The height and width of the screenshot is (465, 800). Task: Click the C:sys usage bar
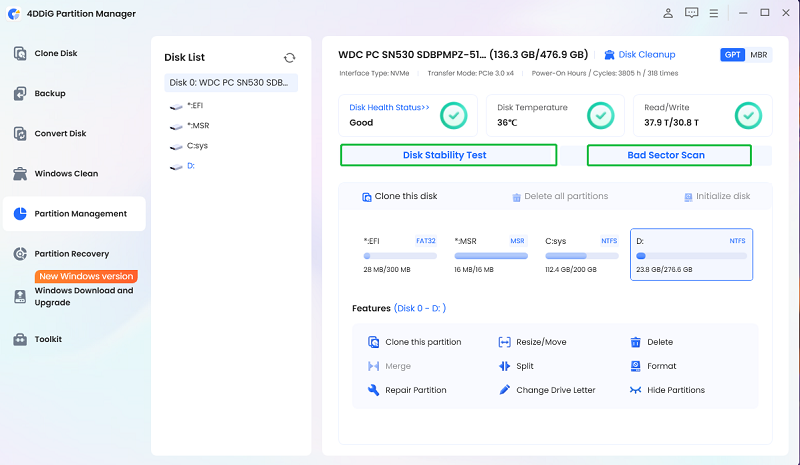pos(582,256)
